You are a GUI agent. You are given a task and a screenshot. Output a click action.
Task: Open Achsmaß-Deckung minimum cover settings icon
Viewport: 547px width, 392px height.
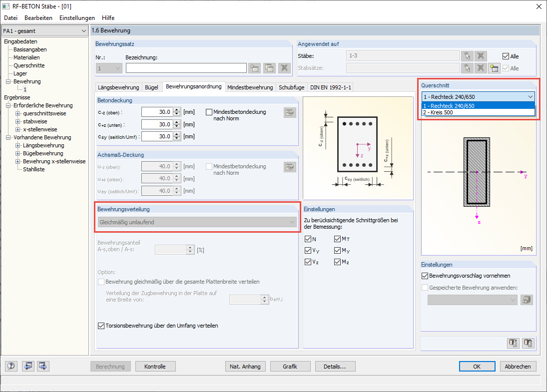pyautogui.click(x=290, y=167)
